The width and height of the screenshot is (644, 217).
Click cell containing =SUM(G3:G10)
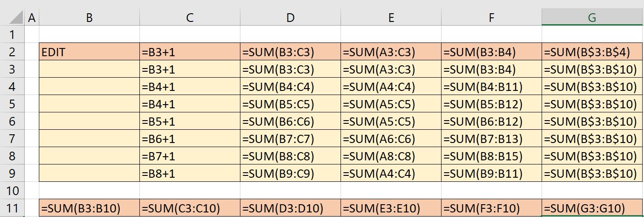592,208
